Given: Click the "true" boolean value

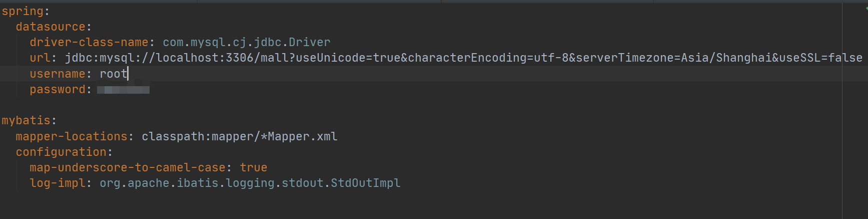Looking at the screenshot, I should pos(253,167).
